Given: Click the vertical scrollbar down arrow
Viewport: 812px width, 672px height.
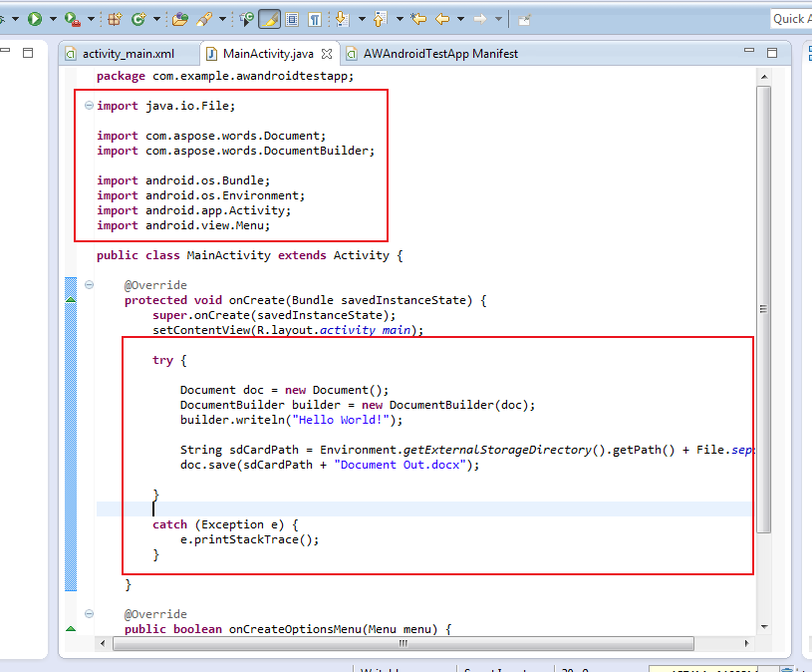Looking at the screenshot, I should coord(764,627).
